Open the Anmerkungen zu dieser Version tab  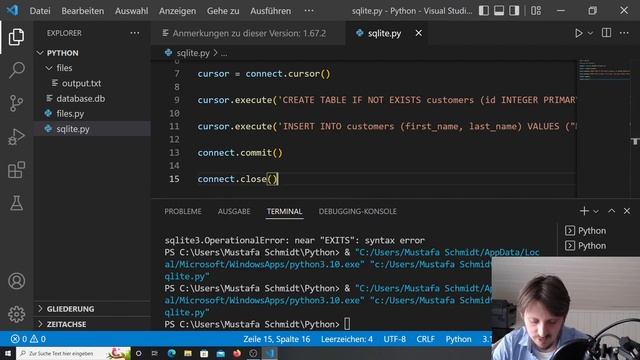click(248, 33)
